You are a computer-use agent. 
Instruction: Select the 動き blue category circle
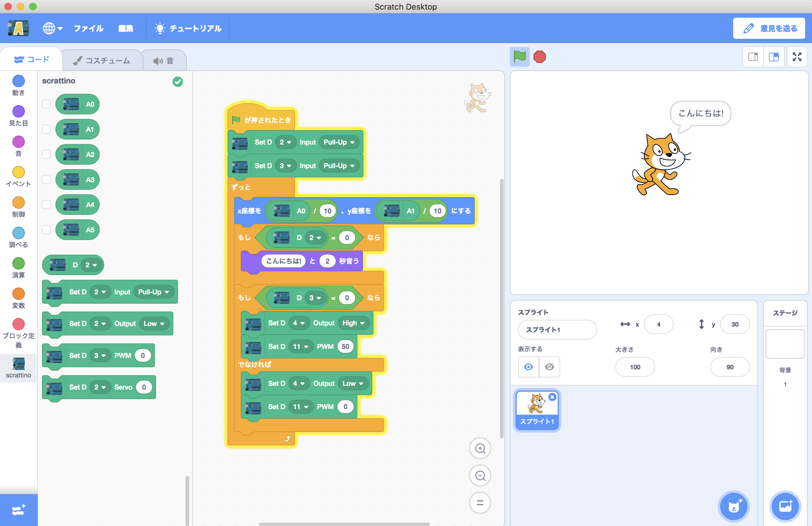pos(18,81)
